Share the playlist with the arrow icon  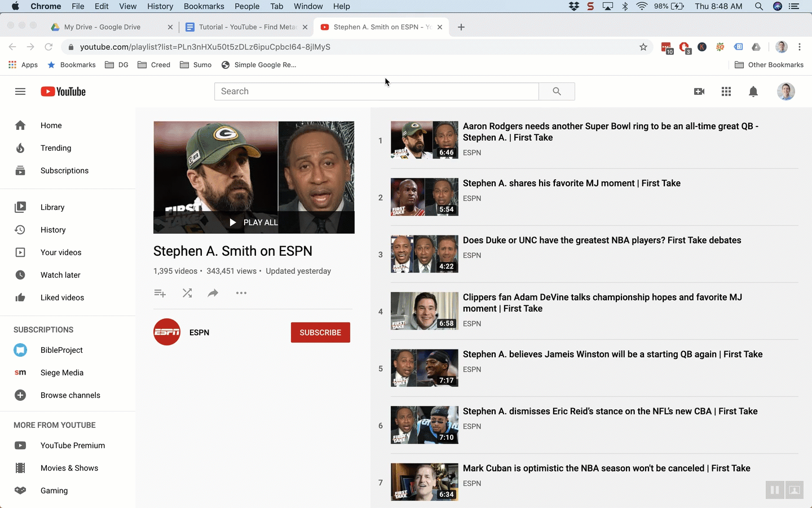click(x=213, y=293)
